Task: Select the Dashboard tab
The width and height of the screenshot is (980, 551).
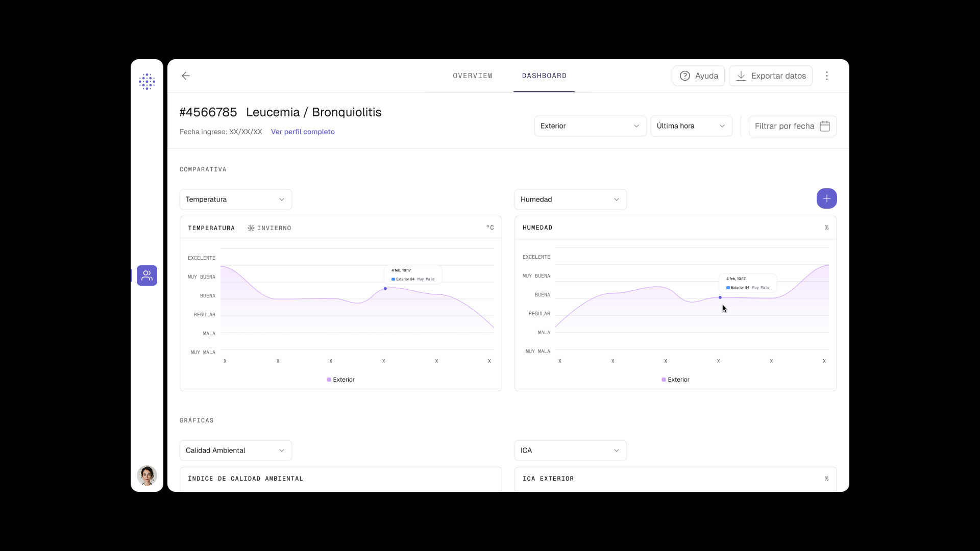Action: (544, 76)
